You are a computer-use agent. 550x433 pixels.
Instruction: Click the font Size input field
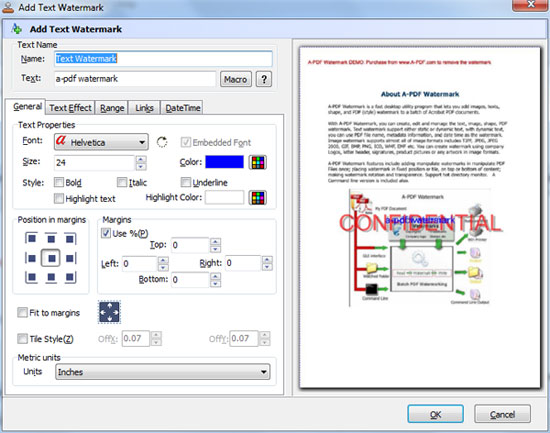pos(95,162)
